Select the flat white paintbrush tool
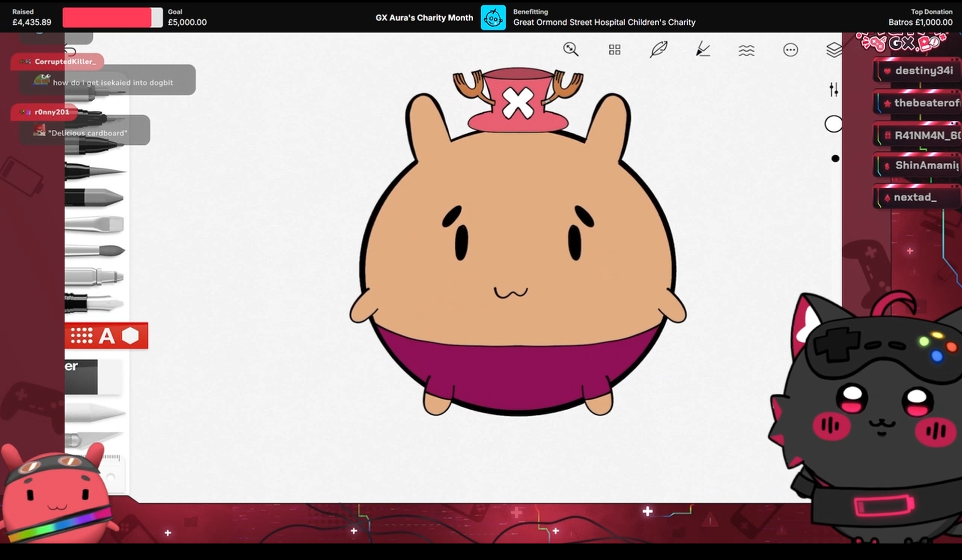 pos(94,224)
